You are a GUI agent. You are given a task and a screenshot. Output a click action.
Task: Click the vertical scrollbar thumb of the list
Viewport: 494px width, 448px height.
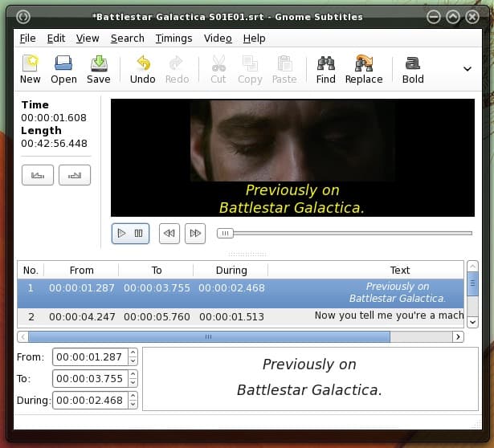tap(472, 283)
